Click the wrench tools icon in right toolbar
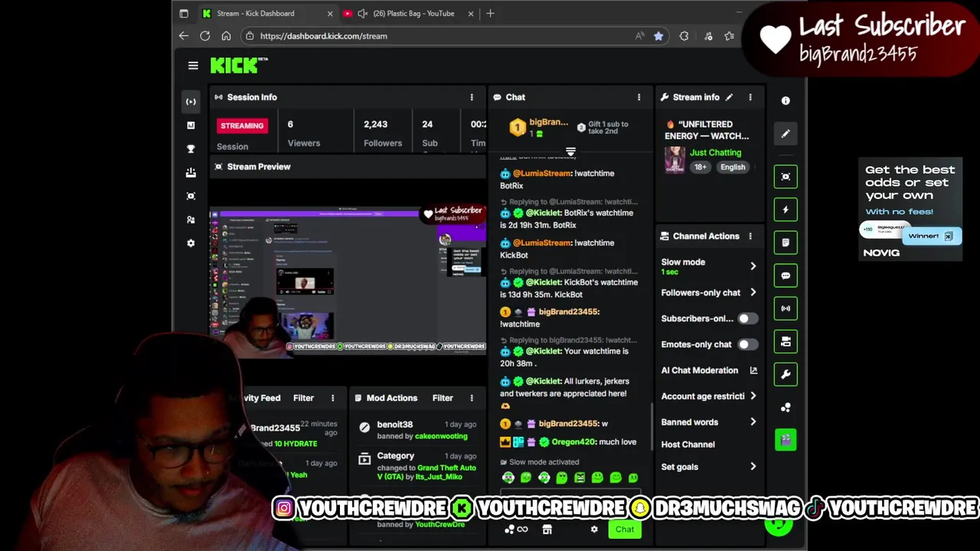The height and width of the screenshot is (551, 980). tap(786, 374)
